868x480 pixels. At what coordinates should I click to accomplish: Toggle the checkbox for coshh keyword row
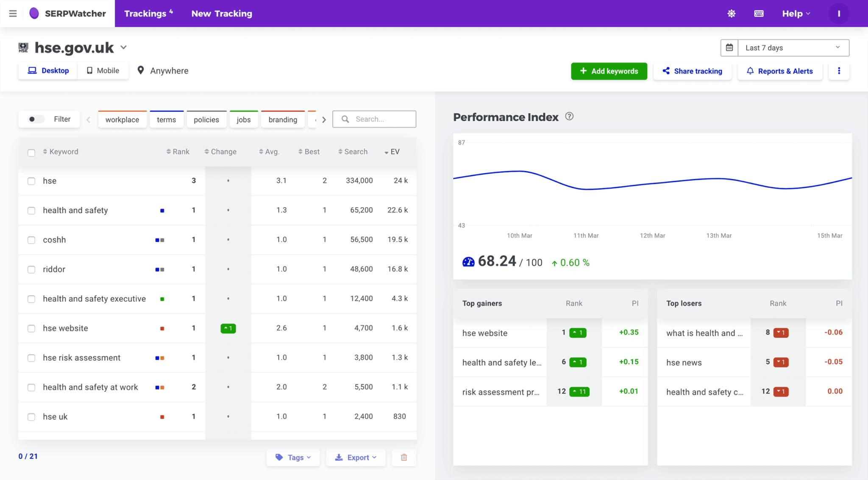(31, 239)
